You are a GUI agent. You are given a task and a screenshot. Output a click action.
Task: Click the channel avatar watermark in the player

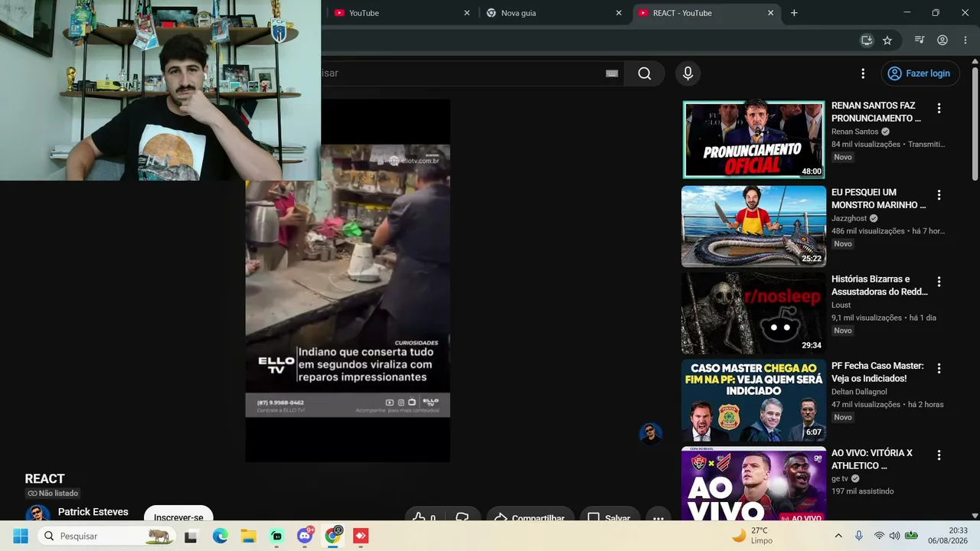(651, 433)
